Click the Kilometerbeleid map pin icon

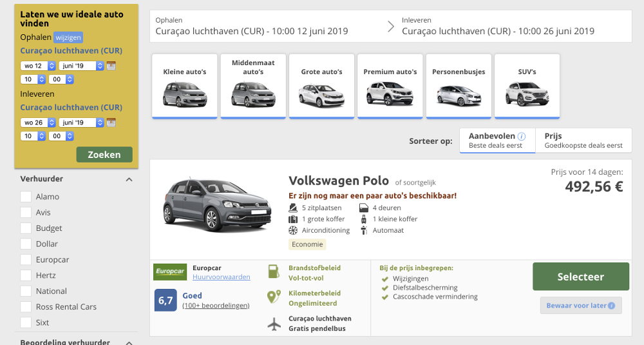click(274, 297)
